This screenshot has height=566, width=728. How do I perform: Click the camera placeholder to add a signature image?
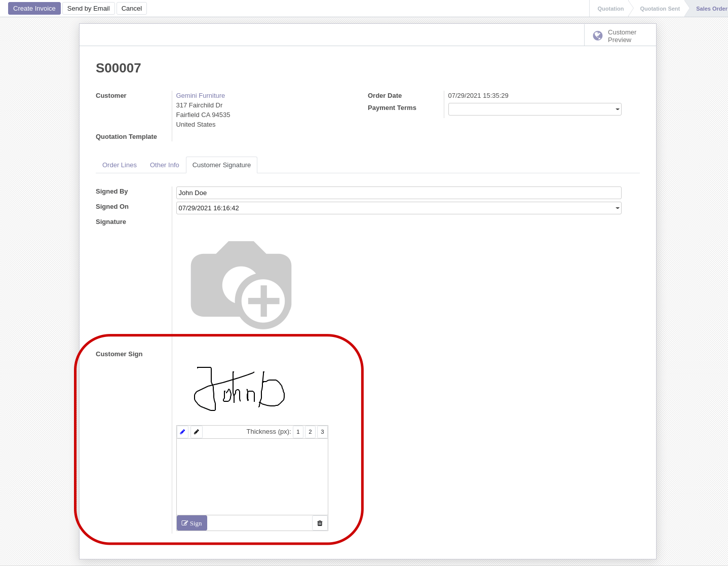click(x=241, y=285)
